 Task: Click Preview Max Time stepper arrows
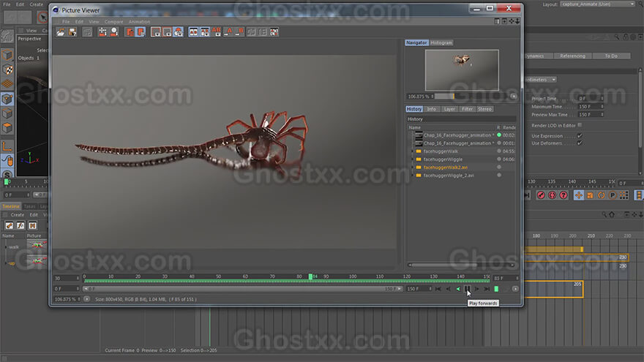click(x=602, y=115)
